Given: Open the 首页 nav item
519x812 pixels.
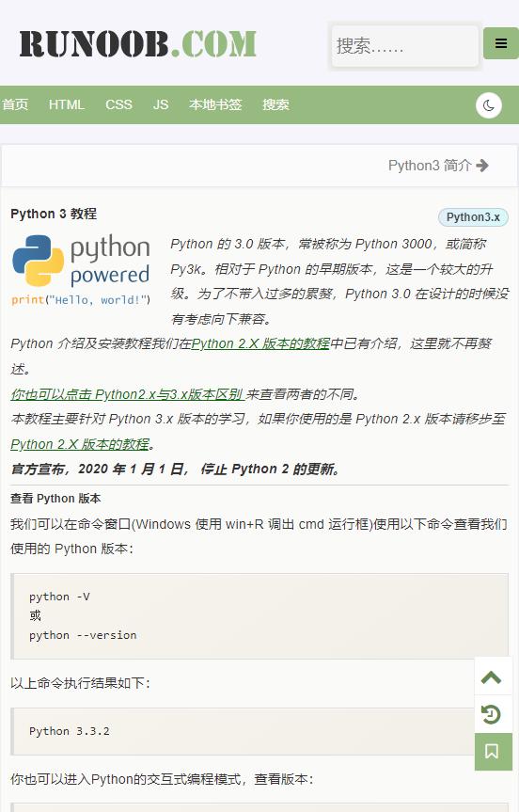Looking at the screenshot, I should tap(15, 104).
